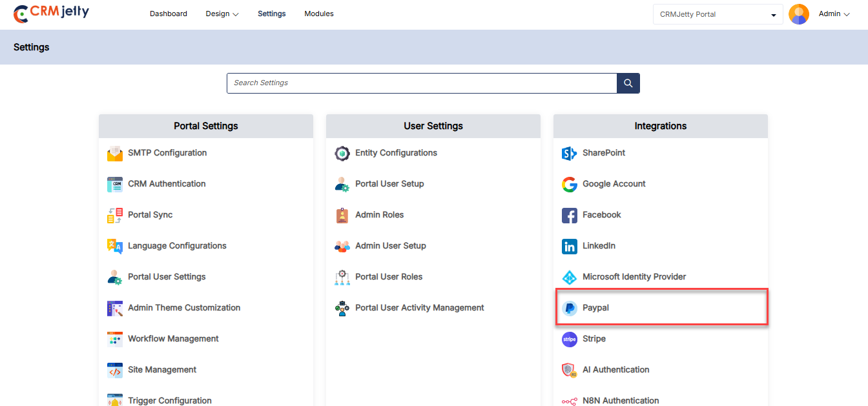Click the magnifier search button
The width and height of the screenshot is (868, 406).
[x=628, y=83]
